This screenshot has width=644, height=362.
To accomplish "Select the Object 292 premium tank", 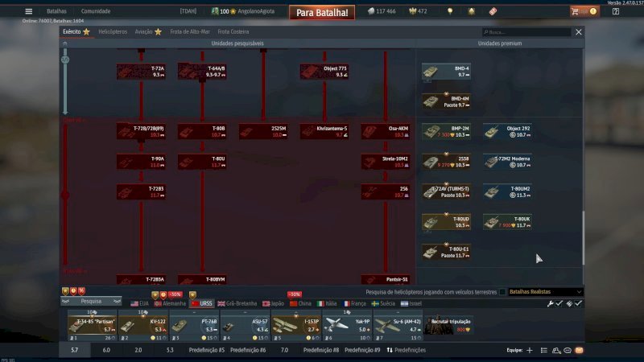I will pos(506,131).
